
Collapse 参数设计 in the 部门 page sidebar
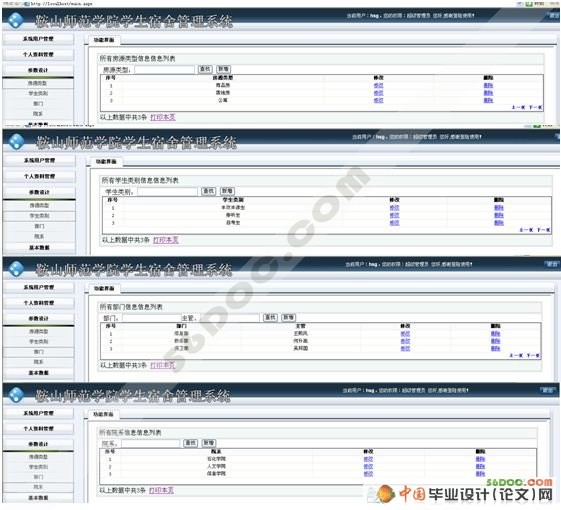pos(39,319)
